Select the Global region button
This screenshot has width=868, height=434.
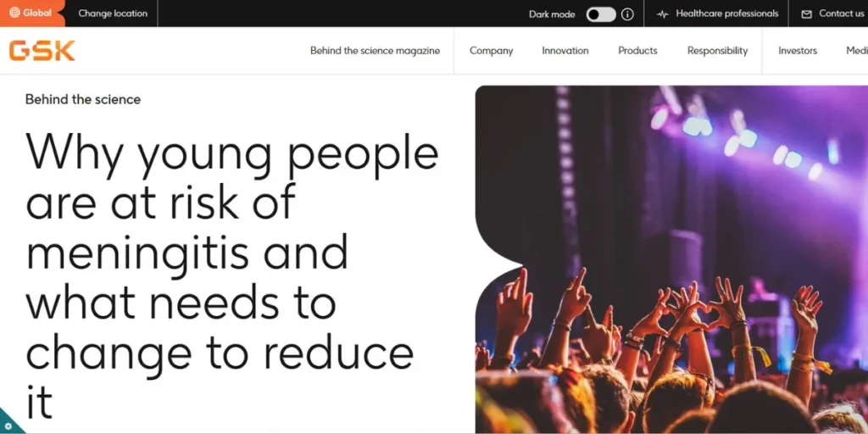coord(31,14)
